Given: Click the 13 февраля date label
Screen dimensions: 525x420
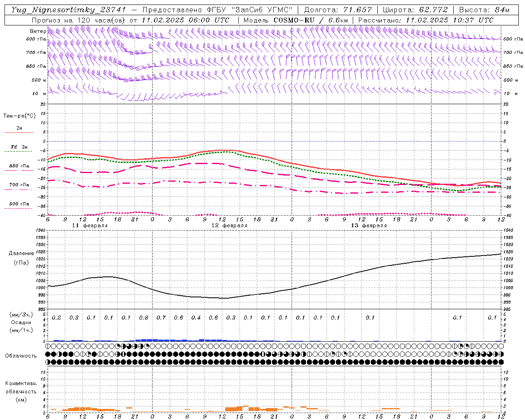Looking at the screenshot, I should (369, 226).
